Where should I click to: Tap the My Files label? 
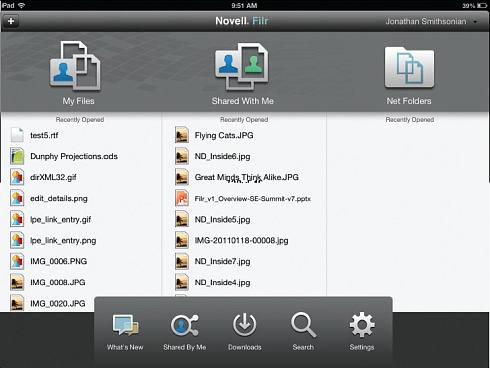pyautogui.click(x=78, y=101)
